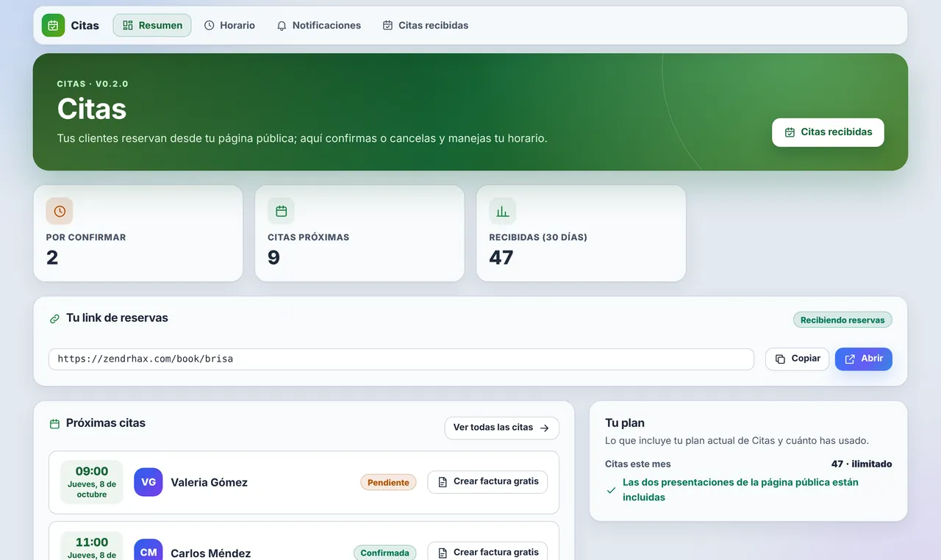Screen dimensions: 941x560
Task: Click the '47 · ilimitado' usage value
Action: coord(862,464)
